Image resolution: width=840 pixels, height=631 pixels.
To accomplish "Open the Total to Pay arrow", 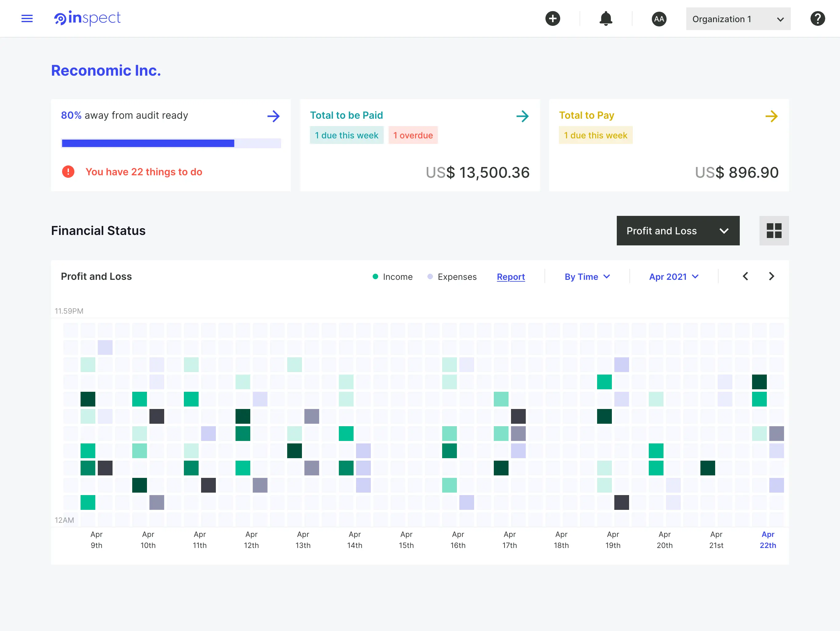I will pyautogui.click(x=771, y=116).
